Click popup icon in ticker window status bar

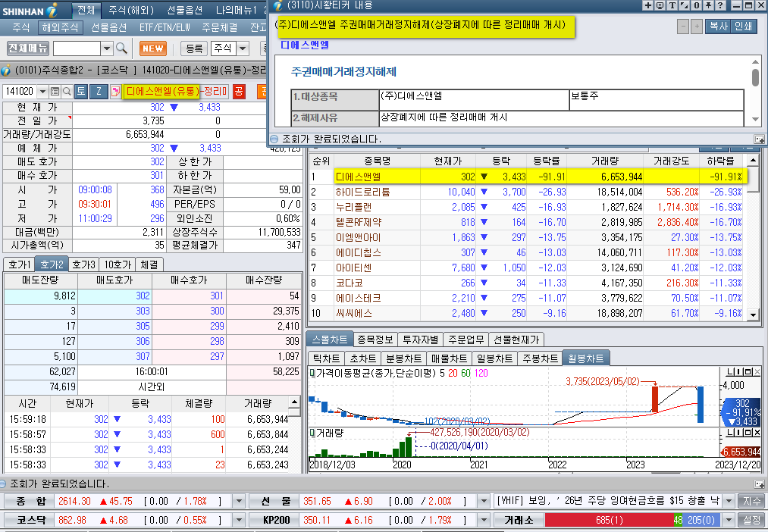tap(759, 139)
